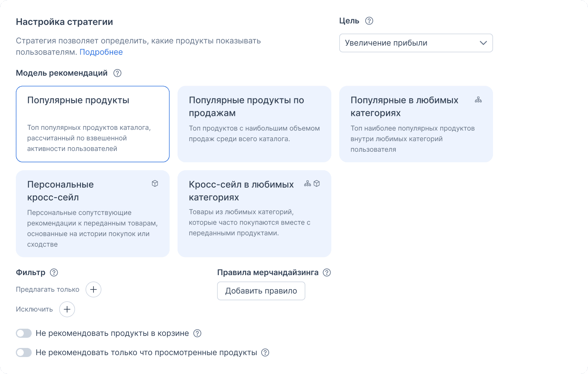Open the Увеличение прибыли dropdown
Image resolution: width=588 pixels, height=374 pixels.
coord(416,43)
